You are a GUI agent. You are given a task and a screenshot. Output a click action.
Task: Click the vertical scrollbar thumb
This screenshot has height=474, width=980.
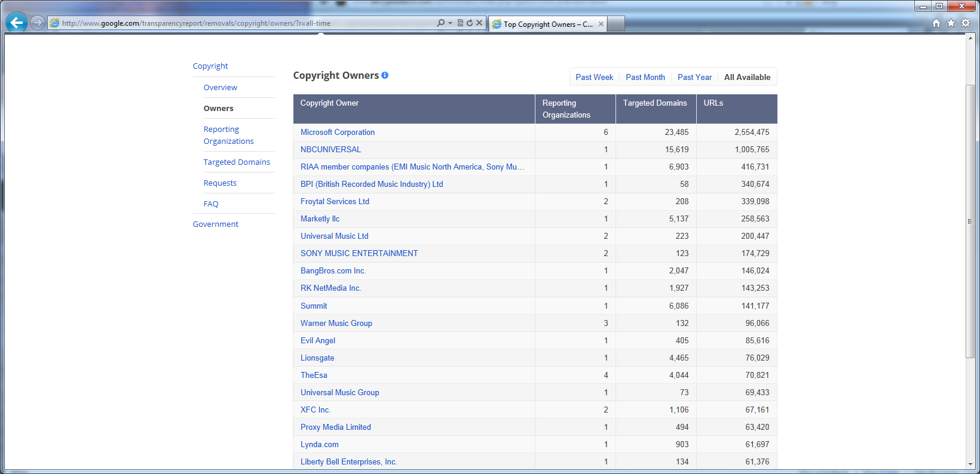[x=970, y=221]
